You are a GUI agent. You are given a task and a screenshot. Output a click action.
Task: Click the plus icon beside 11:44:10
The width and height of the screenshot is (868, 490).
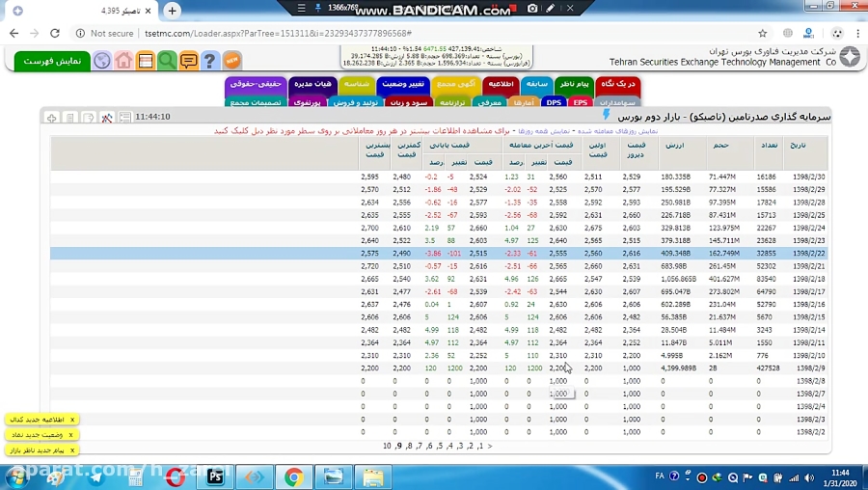(x=51, y=118)
